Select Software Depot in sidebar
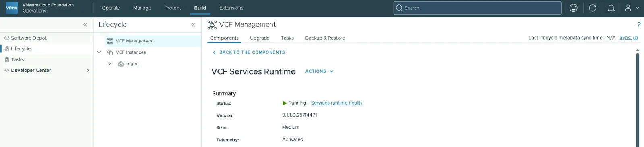The image size is (644, 147). tap(29, 38)
